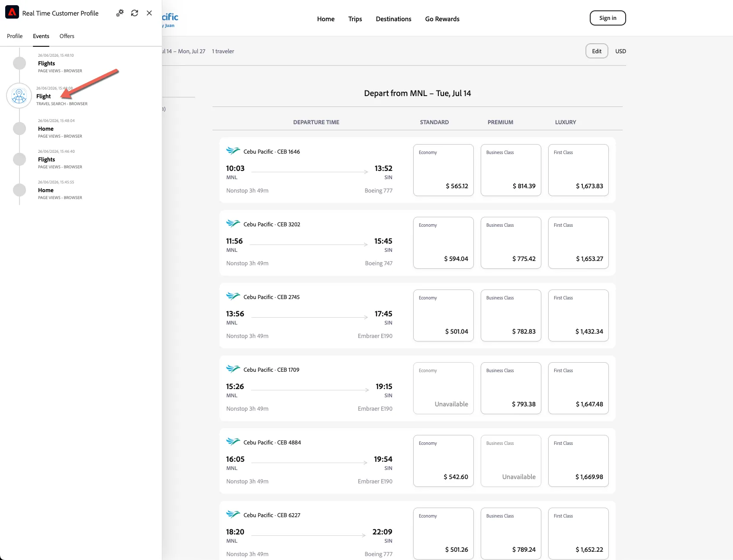
Task: Select Economy fare $542.60 for CEB 4884
Action: tap(444, 461)
